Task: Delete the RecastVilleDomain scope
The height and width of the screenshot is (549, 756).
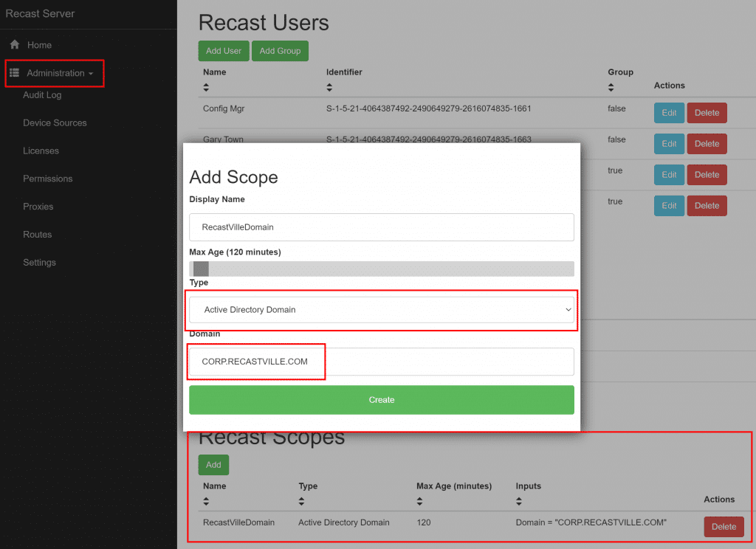Action: coord(723,527)
